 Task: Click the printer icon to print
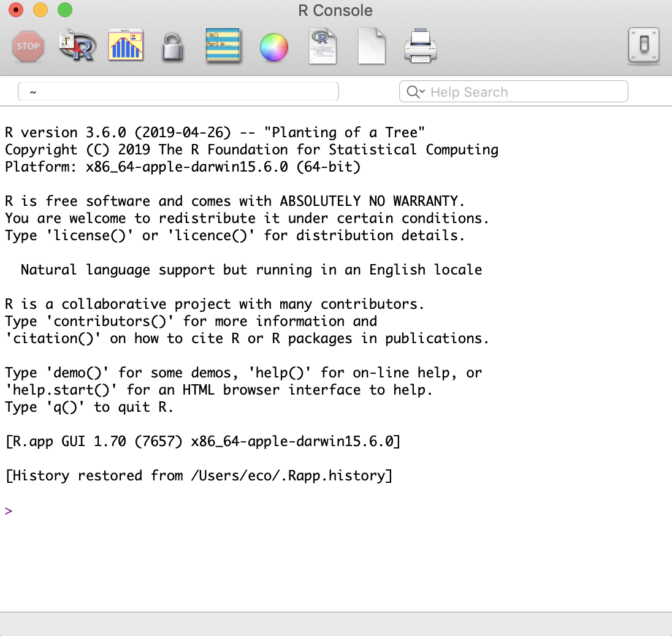[421, 46]
